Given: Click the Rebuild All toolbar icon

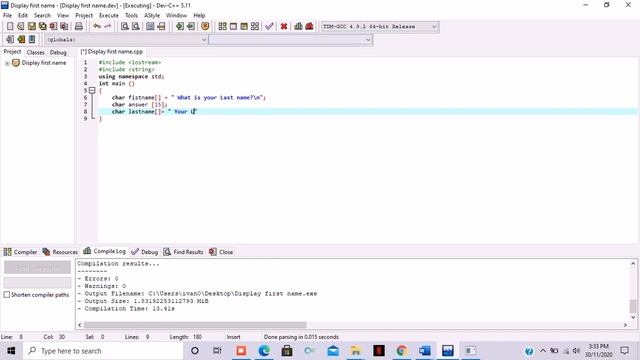Looking at the screenshot, I should coord(255,27).
